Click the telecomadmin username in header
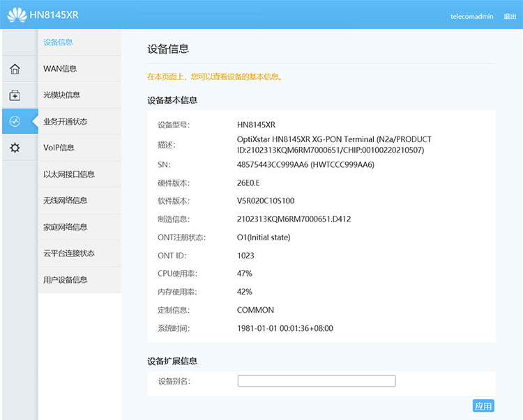 (x=473, y=16)
